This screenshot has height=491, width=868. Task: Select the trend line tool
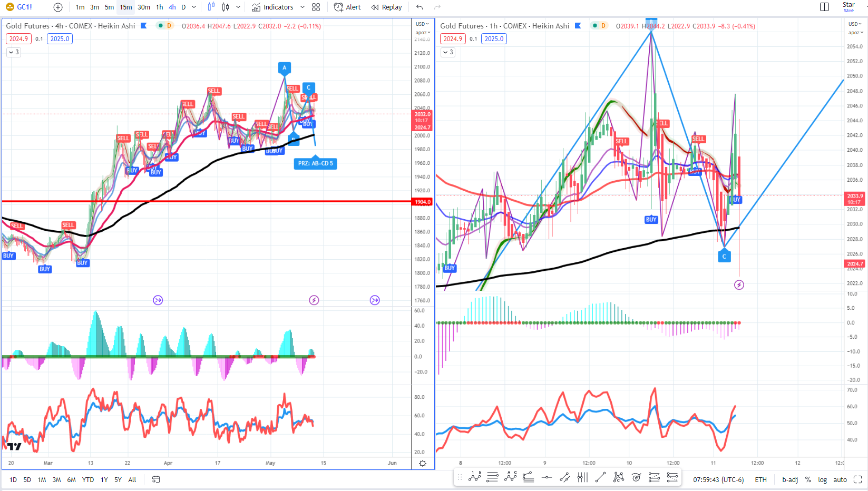(x=600, y=477)
